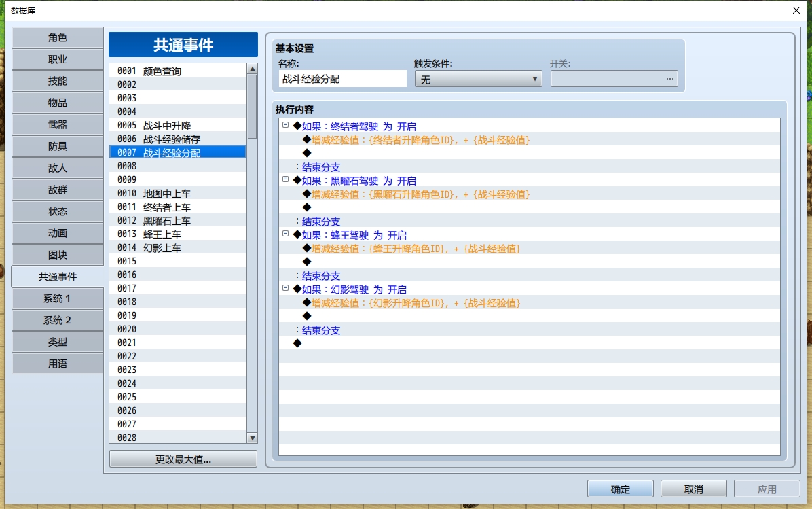Open the 职业 tab
Image resolution: width=812 pixels, height=509 pixels.
[58, 59]
